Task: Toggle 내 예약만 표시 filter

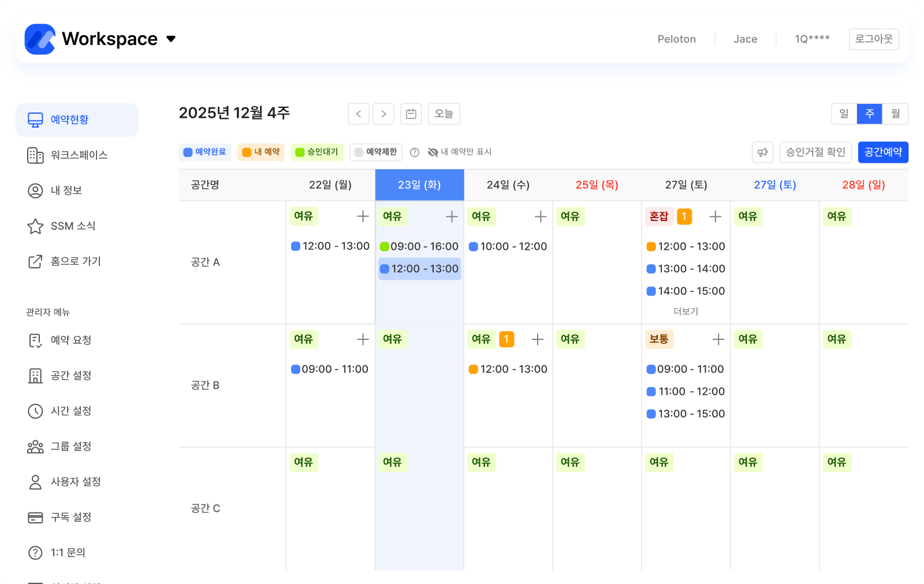Action: pyautogui.click(x=460, y=152)
